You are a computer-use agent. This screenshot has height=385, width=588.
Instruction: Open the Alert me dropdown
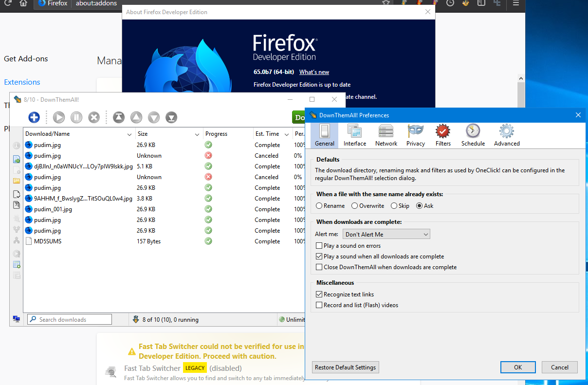(386, 234)
